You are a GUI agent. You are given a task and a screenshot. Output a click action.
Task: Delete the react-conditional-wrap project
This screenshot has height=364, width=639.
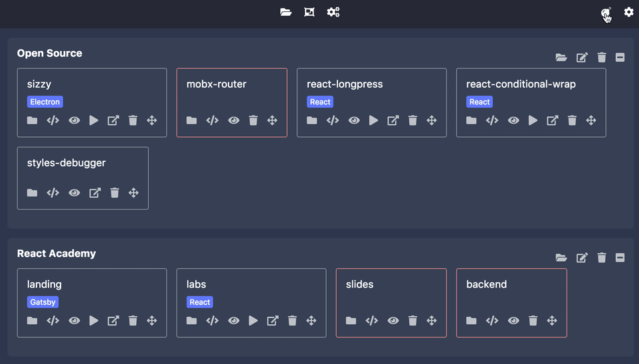(572, 120)
